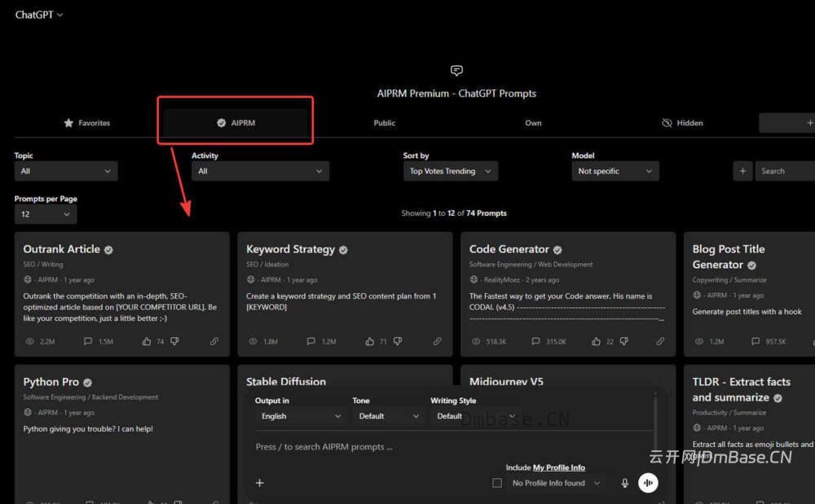Click the prompt search text input
The height and width of the screenshot is (504, 815).
click(x=452, y=447)
